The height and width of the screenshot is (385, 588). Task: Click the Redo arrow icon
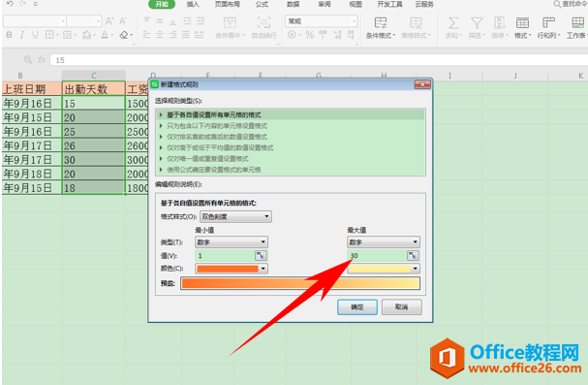pyautogui.click(x=22, y=4)
